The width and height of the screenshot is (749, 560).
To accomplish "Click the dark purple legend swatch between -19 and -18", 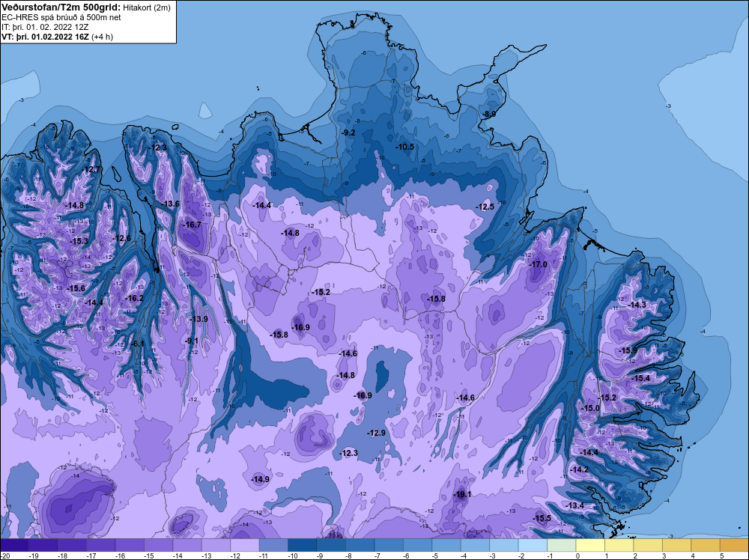I will [43, 545].
